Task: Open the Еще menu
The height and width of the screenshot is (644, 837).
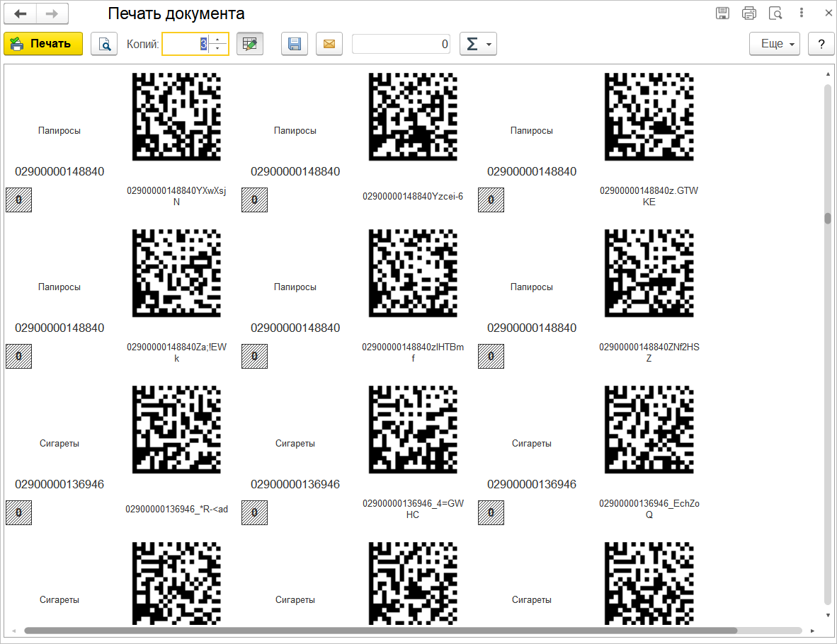Action: (x=775, y=44)
